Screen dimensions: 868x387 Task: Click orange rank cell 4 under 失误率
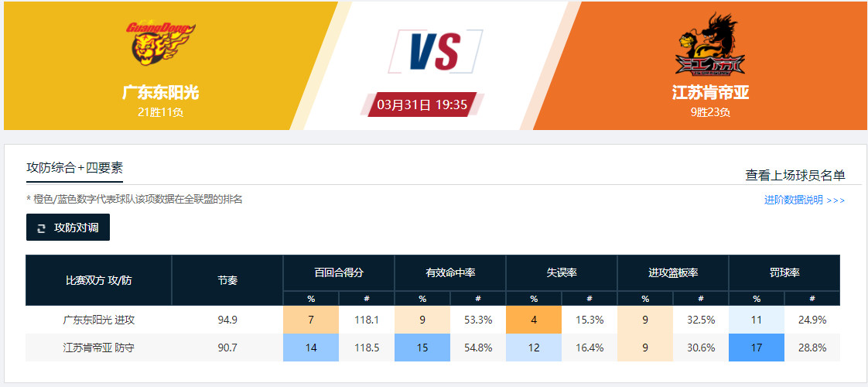534,320
